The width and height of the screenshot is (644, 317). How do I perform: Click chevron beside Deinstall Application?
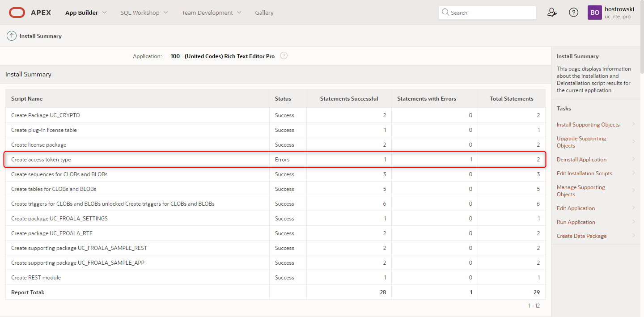tap(634, 159)
